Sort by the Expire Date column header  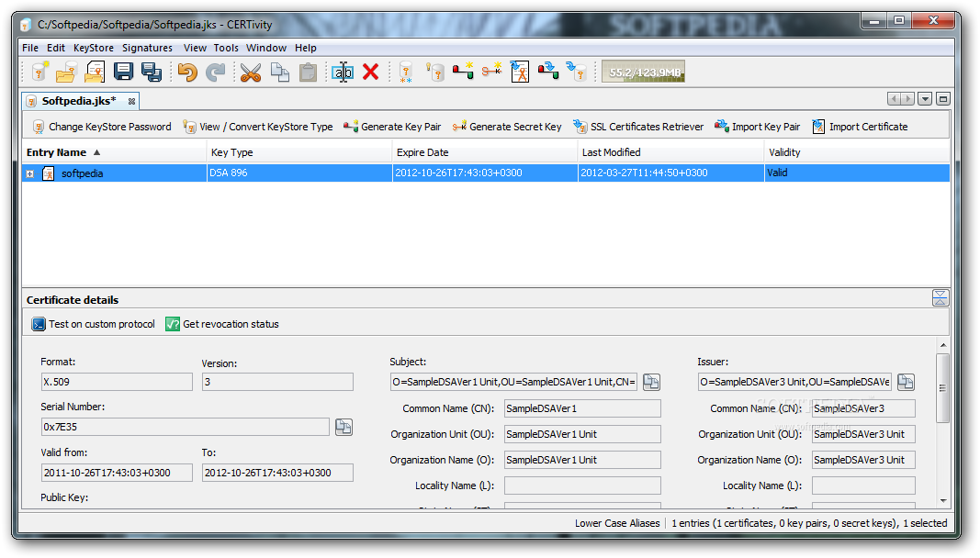pos(485,152)
